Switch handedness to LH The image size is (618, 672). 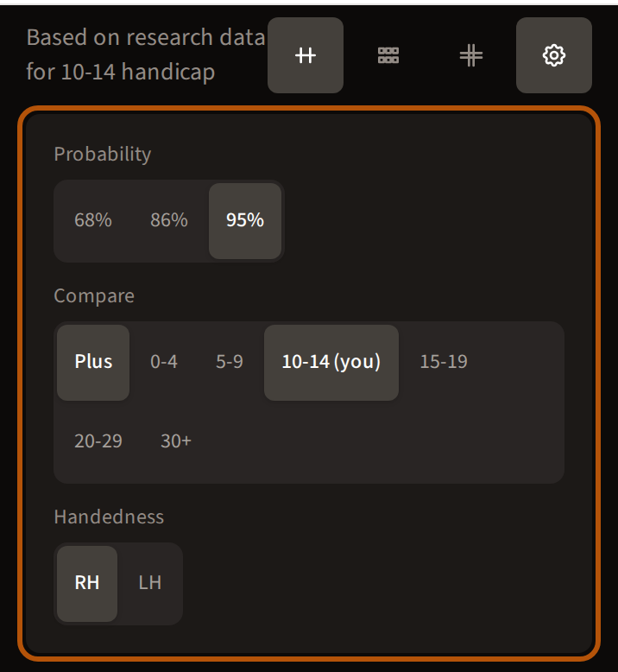(150, 584)
